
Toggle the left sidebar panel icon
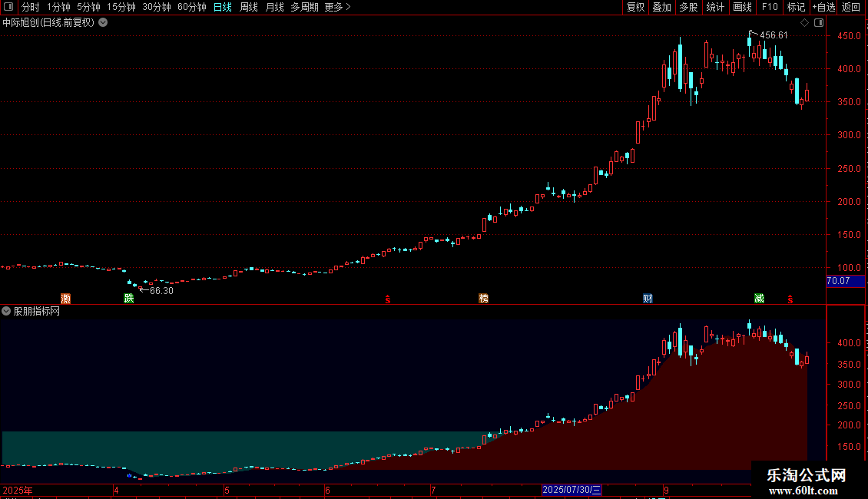(x=8, y=7)
